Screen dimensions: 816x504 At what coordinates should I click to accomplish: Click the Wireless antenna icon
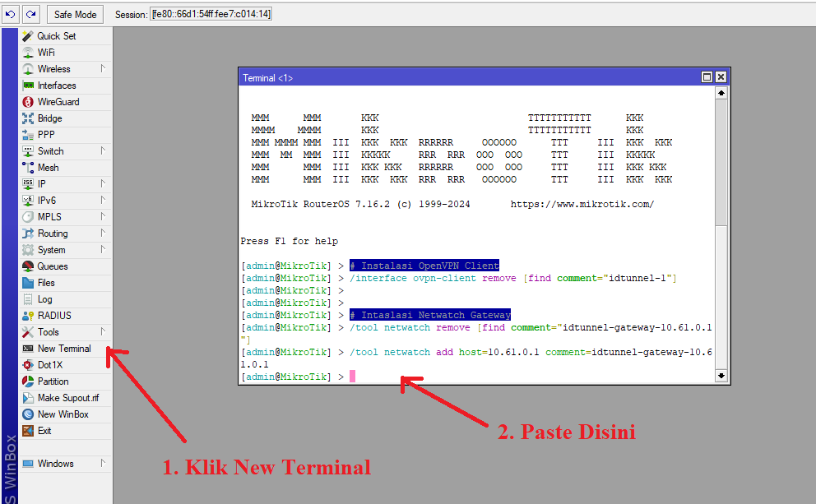pos(28,69)
